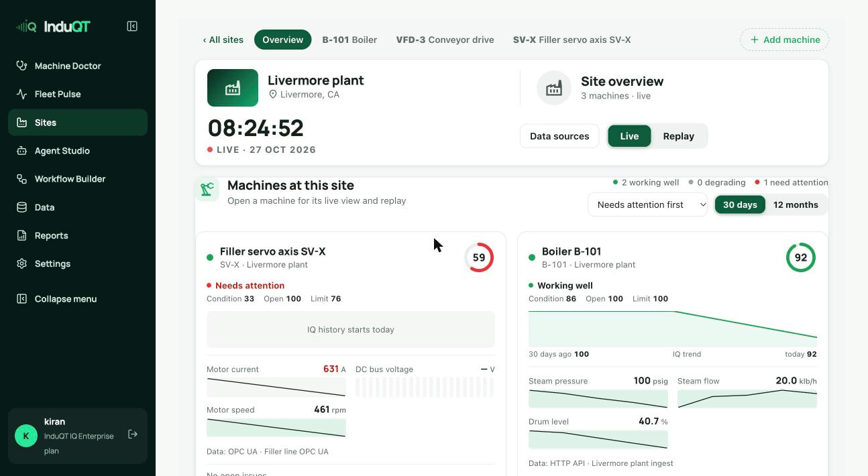The height and width of the screenshot is (476, 868).
Task: Click InduQT IQ Enterprise plan text
Action: tap(79, 443)
